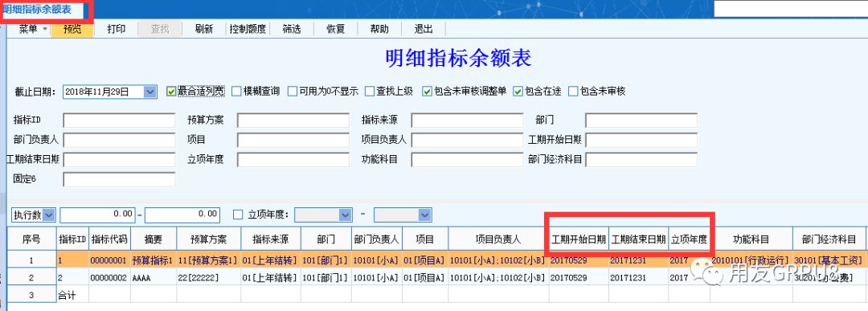Image resolution: width=868 pixels, height=311 pixels.
Task: Click the 项目 filter input field
Action: (x=293, y=140)
